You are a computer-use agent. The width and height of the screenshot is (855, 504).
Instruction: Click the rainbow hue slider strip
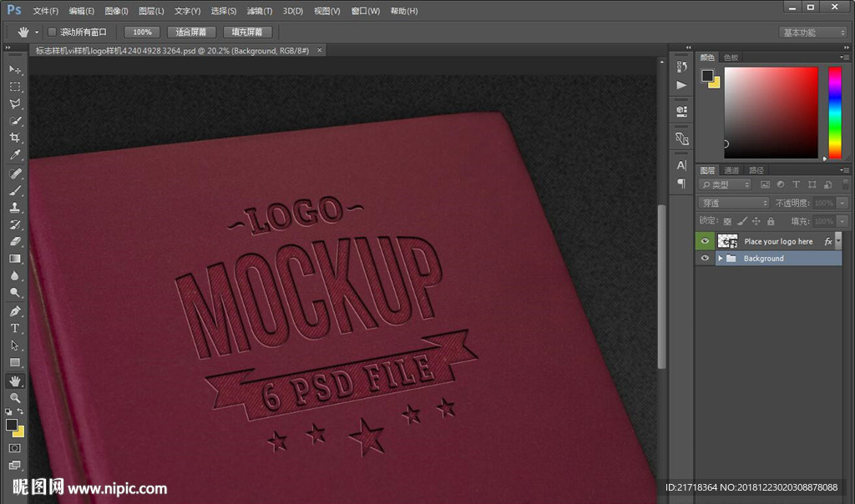(834, 112)
